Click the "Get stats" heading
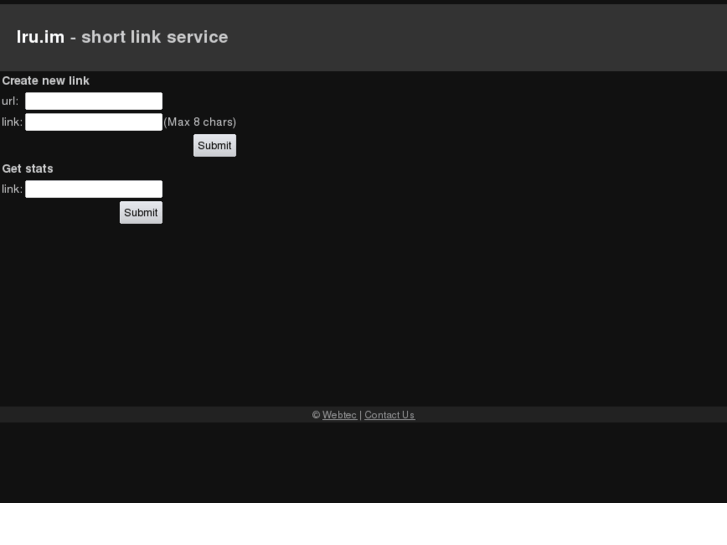Viewport: 727px width, 545px height. coord(27,168)
